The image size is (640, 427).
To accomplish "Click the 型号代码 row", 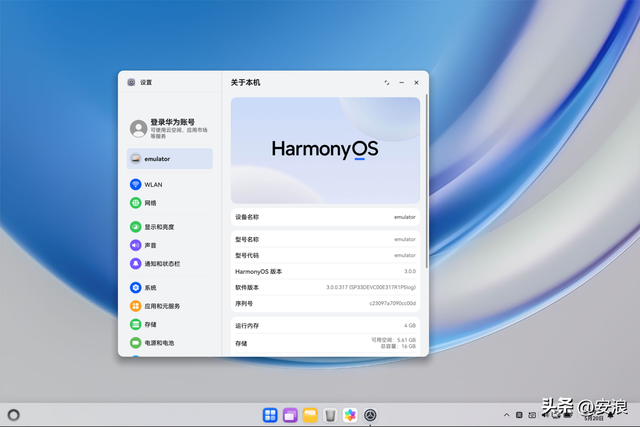I will (325, 255).
